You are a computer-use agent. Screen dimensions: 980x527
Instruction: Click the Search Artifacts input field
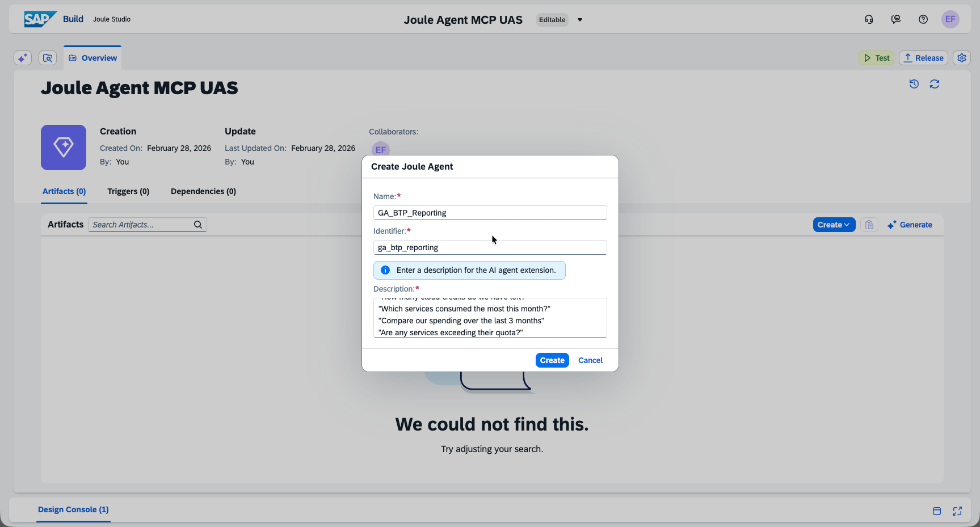(x=148, y=225)
